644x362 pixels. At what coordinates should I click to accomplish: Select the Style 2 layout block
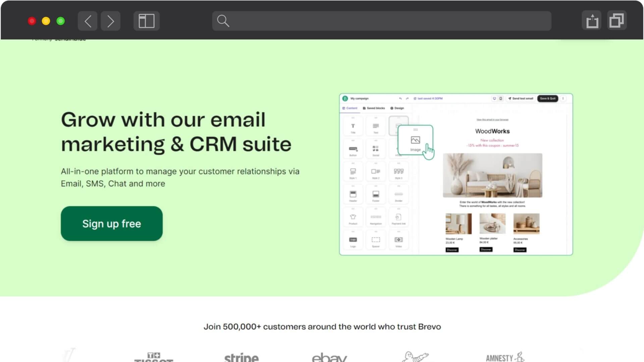tap(376, 172)
